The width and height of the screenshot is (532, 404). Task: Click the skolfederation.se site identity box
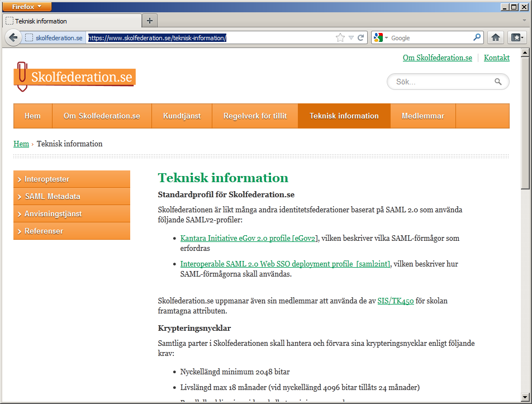54,37
